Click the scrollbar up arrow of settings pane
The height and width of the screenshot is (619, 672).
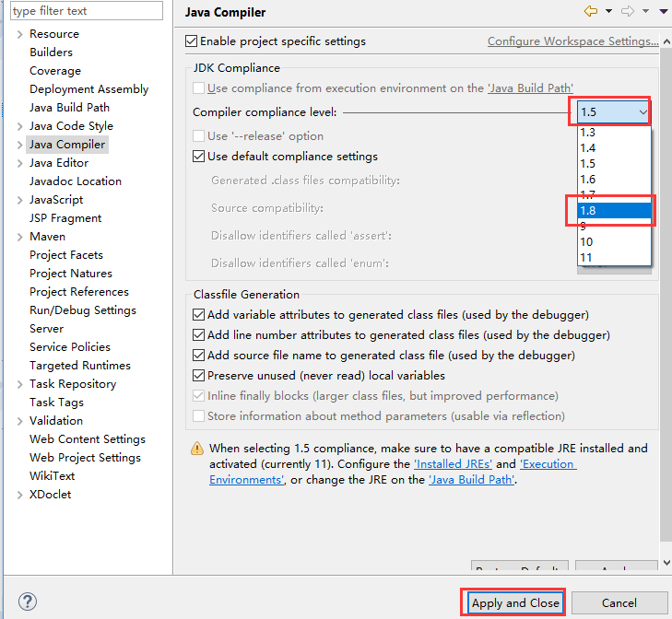(x=666, y=41)
